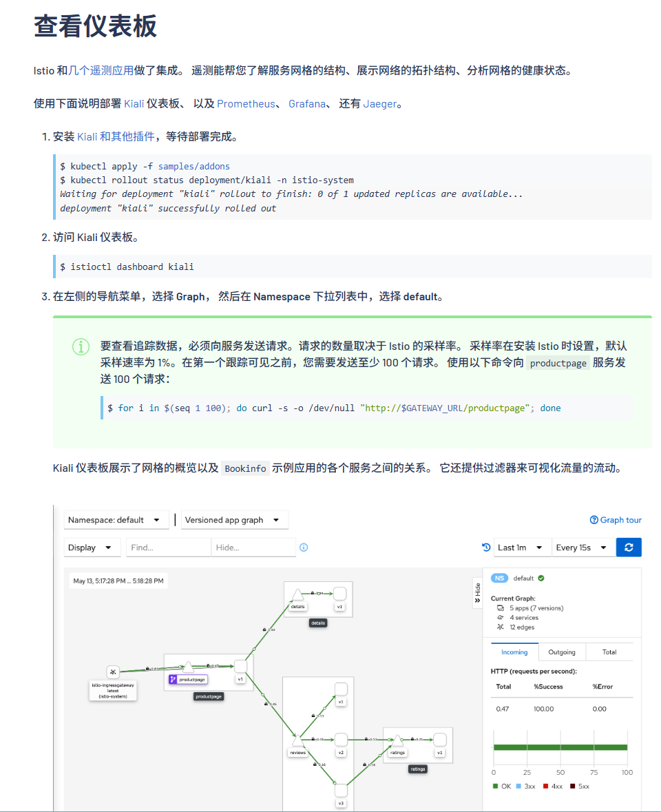Open the Grafana link
Viewport: 661px width, 812px height.
[307, 103]
